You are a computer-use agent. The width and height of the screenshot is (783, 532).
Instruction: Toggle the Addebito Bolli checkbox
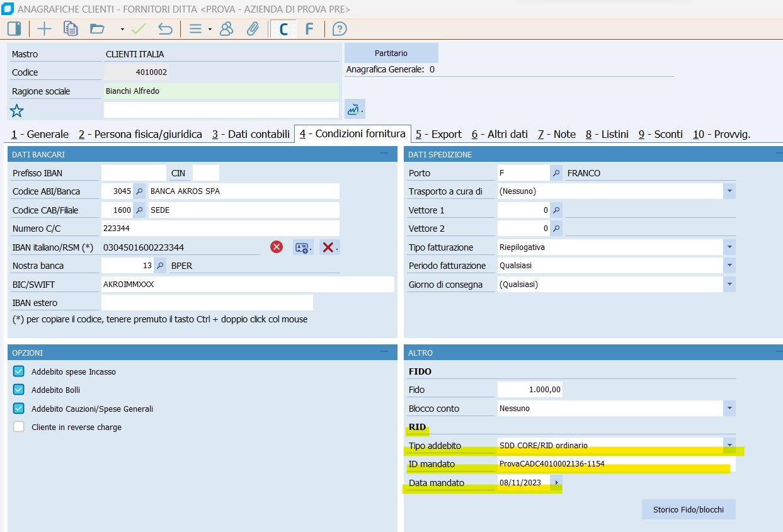pos(19,390)
